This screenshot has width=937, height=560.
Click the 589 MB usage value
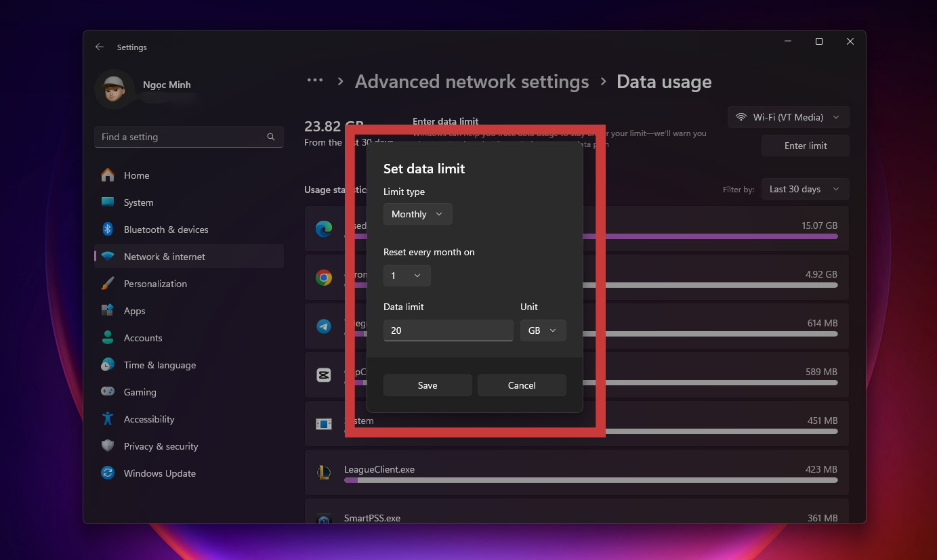(x=822, y=372)
